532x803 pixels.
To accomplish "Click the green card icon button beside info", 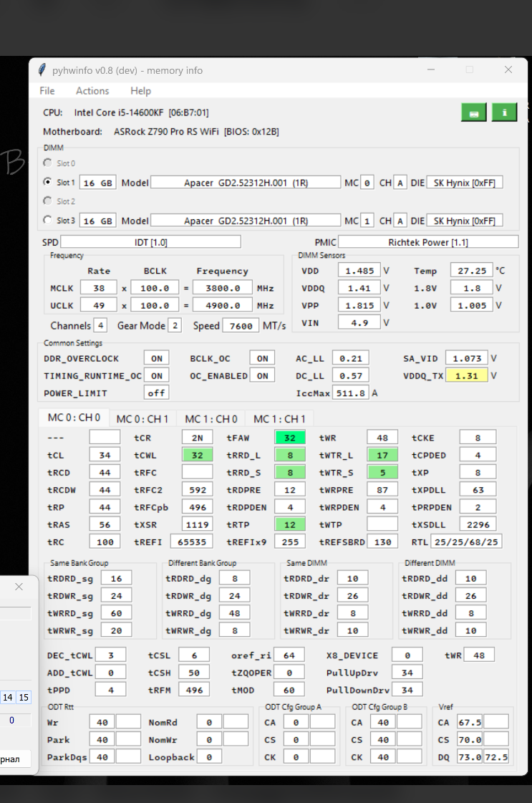I will point(473,112).
